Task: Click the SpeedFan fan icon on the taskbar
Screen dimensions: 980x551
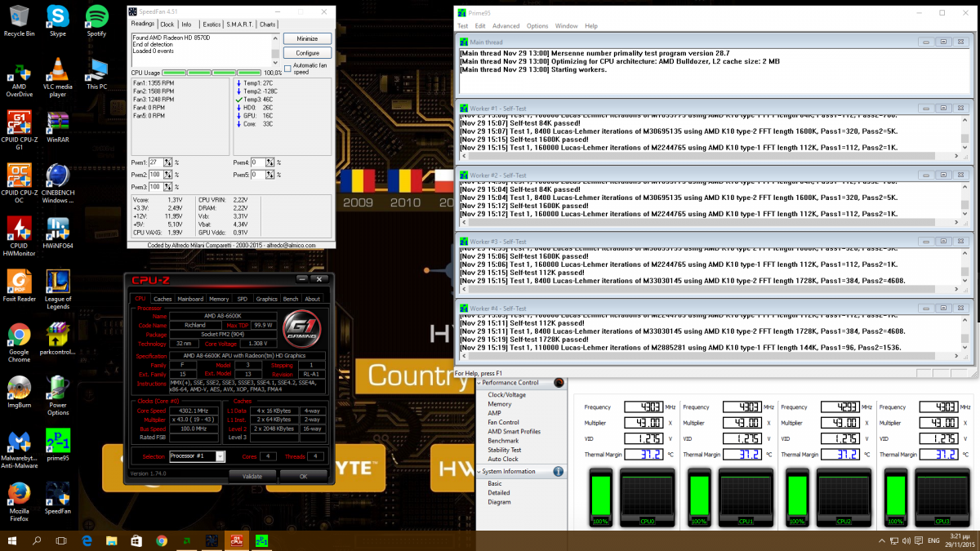Action: tap(212, 540)
